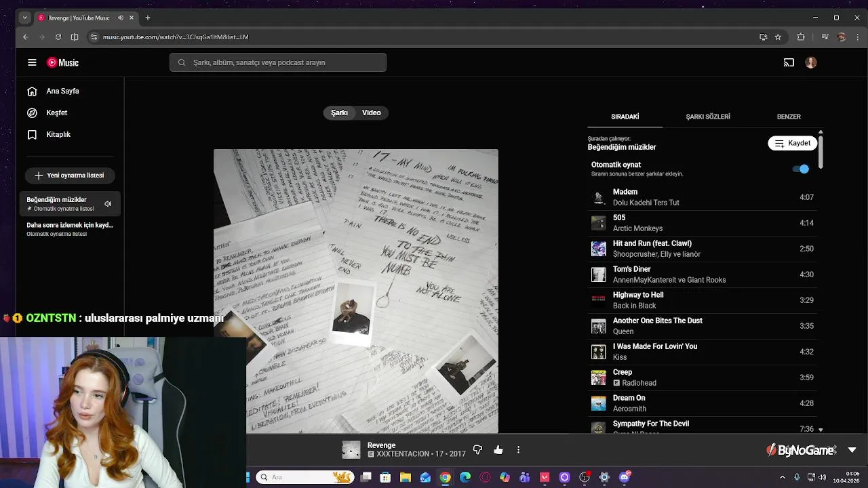Click the large album art image

[x=356, y=291]
